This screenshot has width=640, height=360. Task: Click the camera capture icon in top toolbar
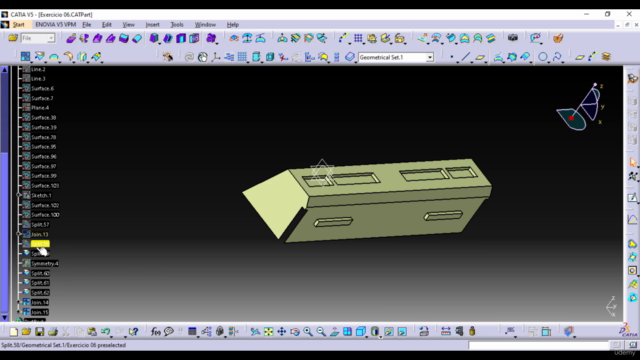point(513,38)
